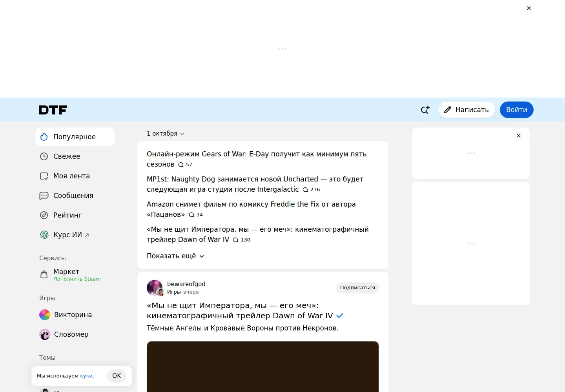Open Рейтинг page
This screenshot has height=392, width=565.
[x=75, y=215]
